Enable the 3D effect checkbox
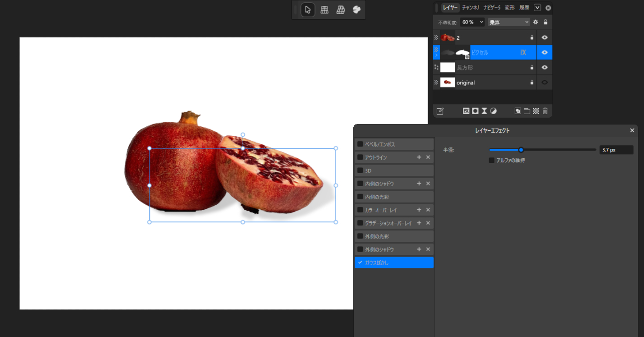This screenshot has width=644, height=337. pos(360,171)
